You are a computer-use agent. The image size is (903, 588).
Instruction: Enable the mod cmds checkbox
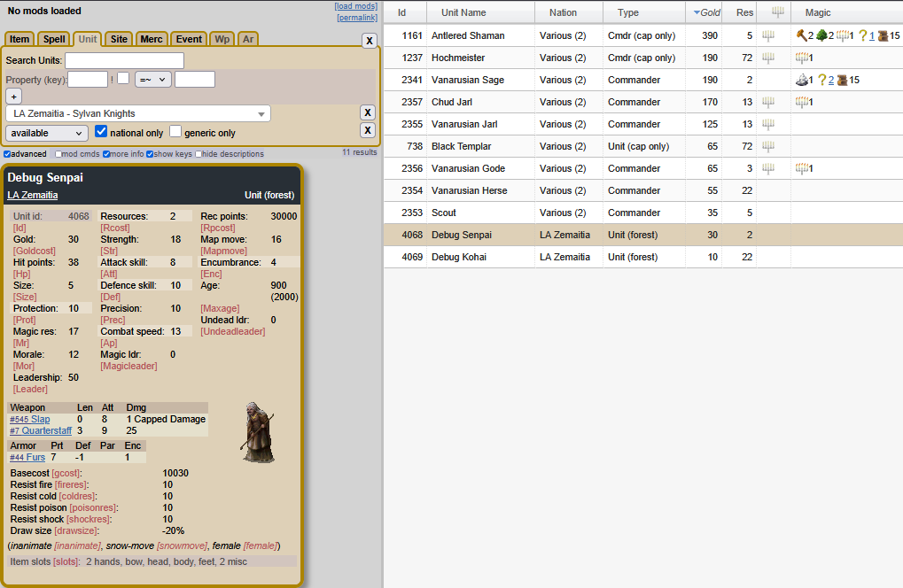pyautogui.click(x=58, y=154)
